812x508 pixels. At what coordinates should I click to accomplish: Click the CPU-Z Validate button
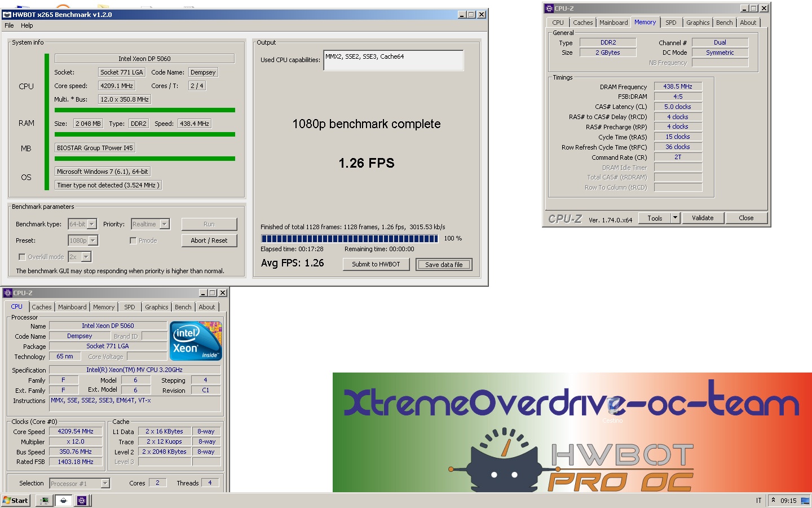(703, 218)
